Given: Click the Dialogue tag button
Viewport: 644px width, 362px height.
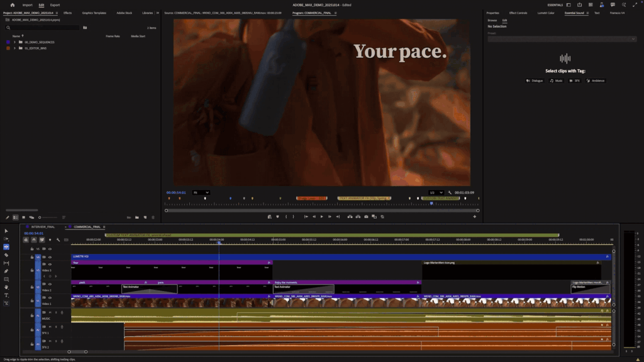Looking at the screenshot, I should [535, 80].
